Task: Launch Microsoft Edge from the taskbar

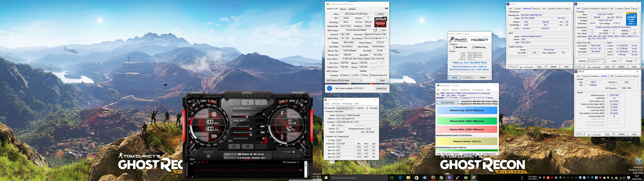Action: (x=400, y=178)
